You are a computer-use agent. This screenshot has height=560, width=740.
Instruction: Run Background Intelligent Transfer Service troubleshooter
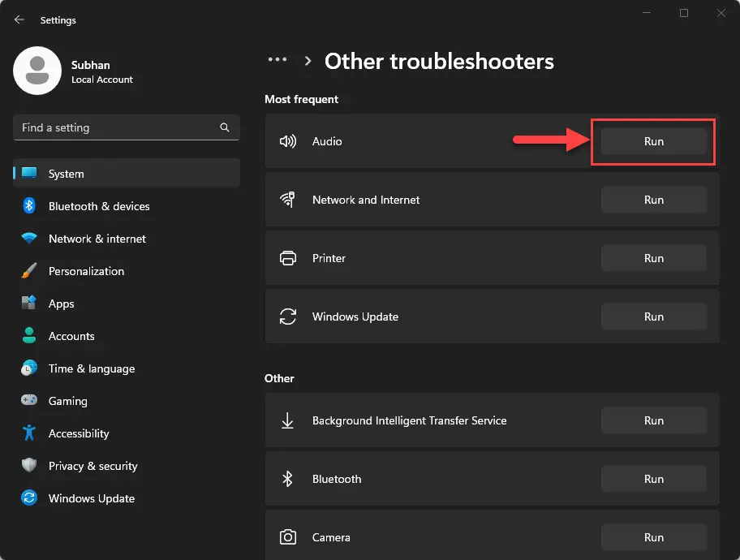click(654, 420)
